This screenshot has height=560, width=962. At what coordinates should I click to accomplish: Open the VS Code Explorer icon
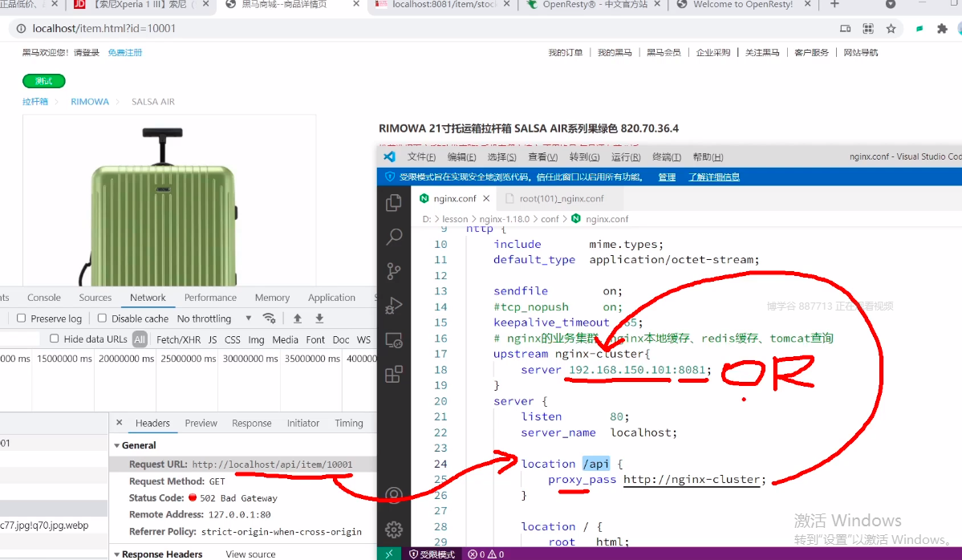pyautogui.click(x=394, y=203)
